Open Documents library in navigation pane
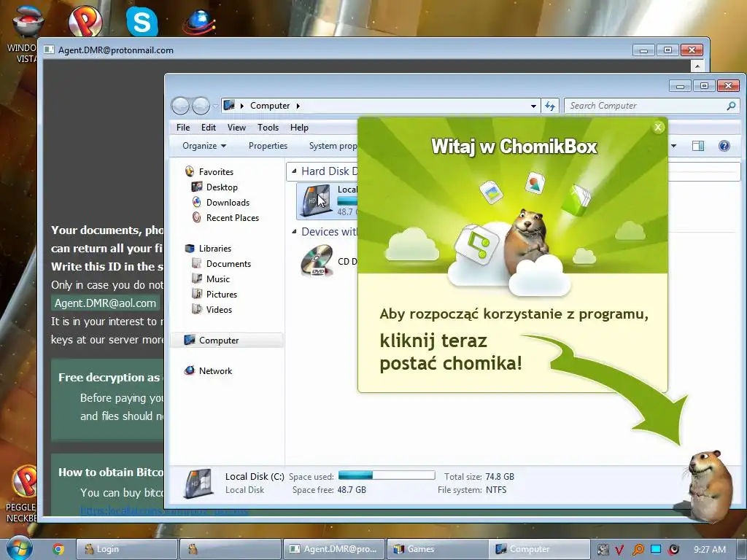 point(228,264)
